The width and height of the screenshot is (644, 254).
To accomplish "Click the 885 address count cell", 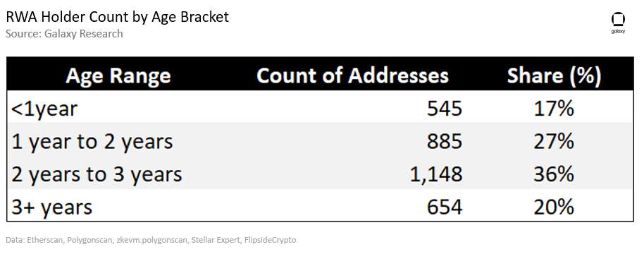I will 445,142.
